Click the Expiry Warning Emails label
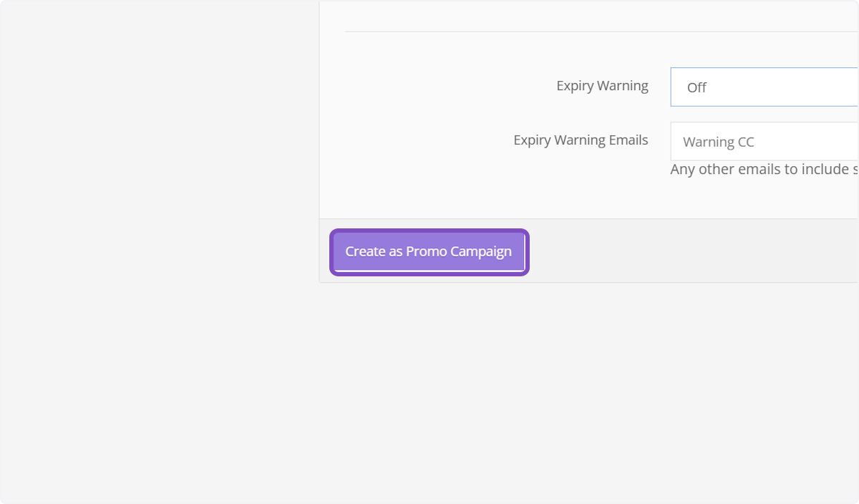 pos(581,140)
